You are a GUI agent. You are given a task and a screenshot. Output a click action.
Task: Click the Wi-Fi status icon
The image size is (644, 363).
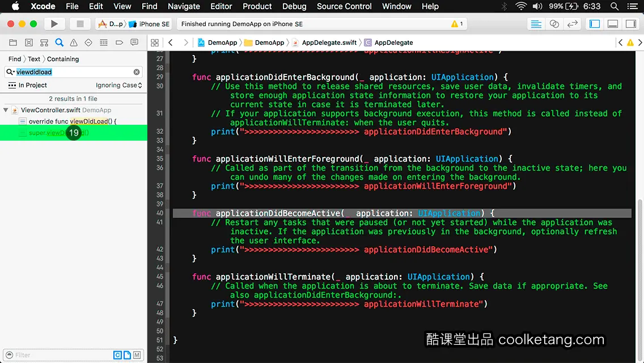click(521, 6)
